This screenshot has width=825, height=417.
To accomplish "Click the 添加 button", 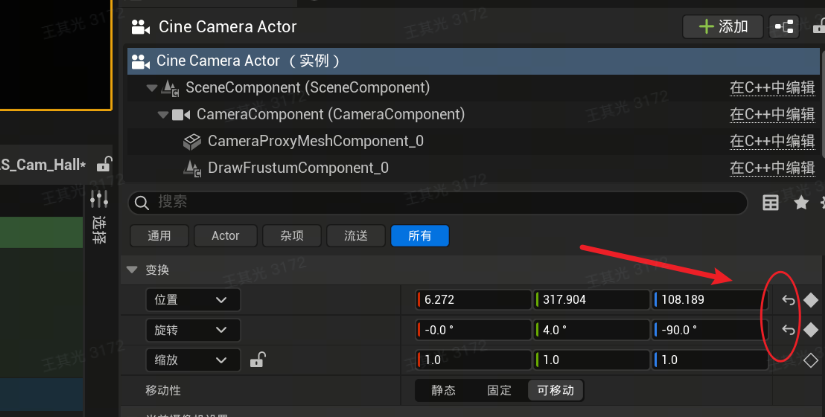I will coord(723,27).
